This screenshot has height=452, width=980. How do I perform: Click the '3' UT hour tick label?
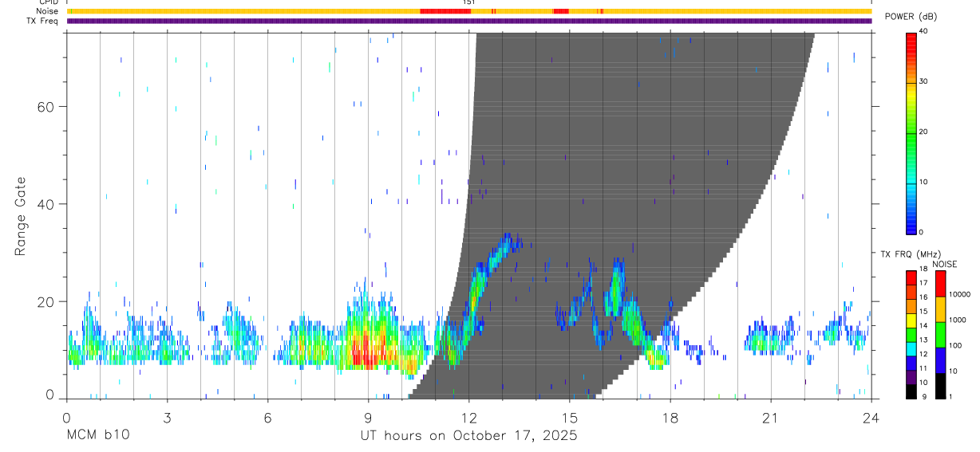167,418
